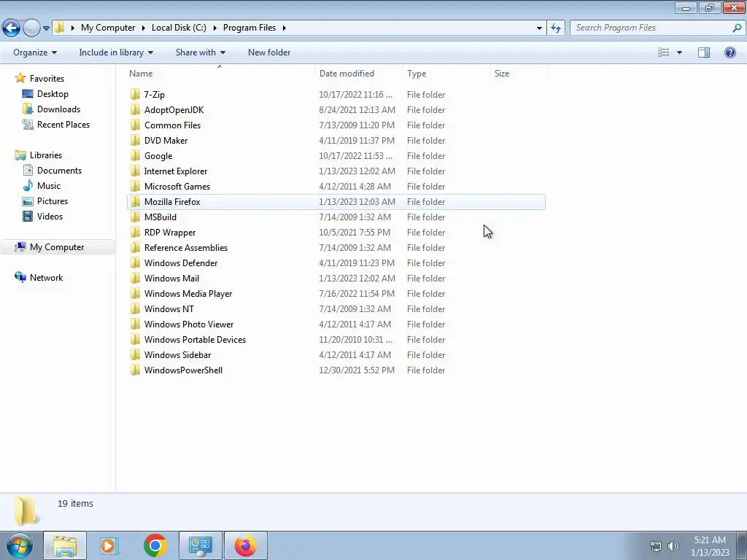747x560 pixels.
Task: Focus the Search Program Files box
Action: [x=657, y=28]
